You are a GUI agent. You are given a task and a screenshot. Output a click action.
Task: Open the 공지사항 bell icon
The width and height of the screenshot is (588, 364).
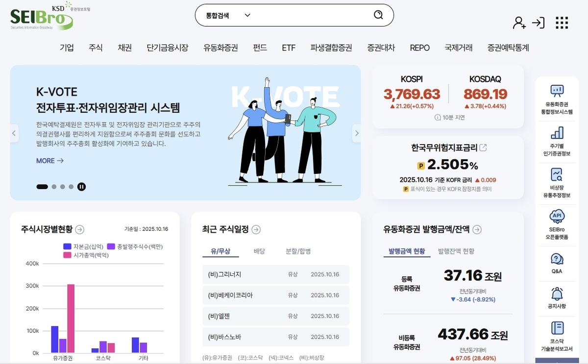557,298
